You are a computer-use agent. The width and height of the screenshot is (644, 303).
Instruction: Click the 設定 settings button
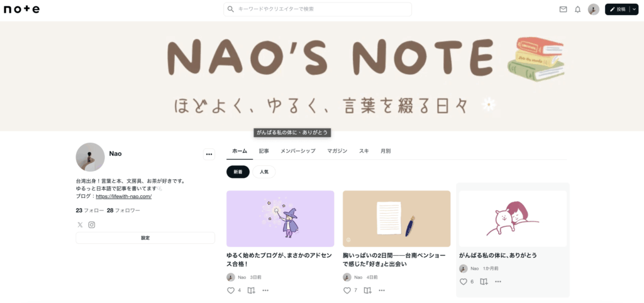145,238
